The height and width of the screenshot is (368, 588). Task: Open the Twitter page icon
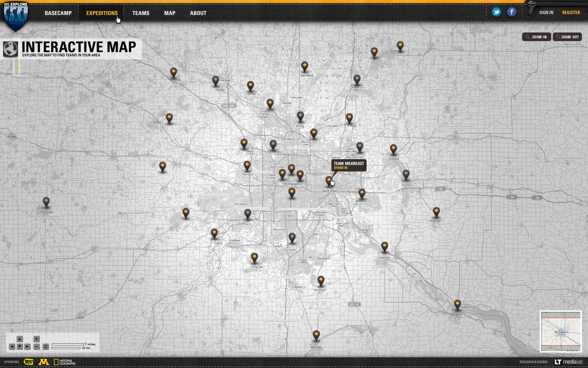(x=496, y=12)
